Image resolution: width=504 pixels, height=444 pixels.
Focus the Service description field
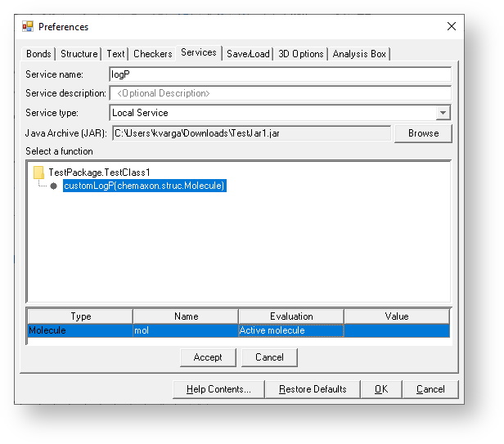click(x=280, y=93)
